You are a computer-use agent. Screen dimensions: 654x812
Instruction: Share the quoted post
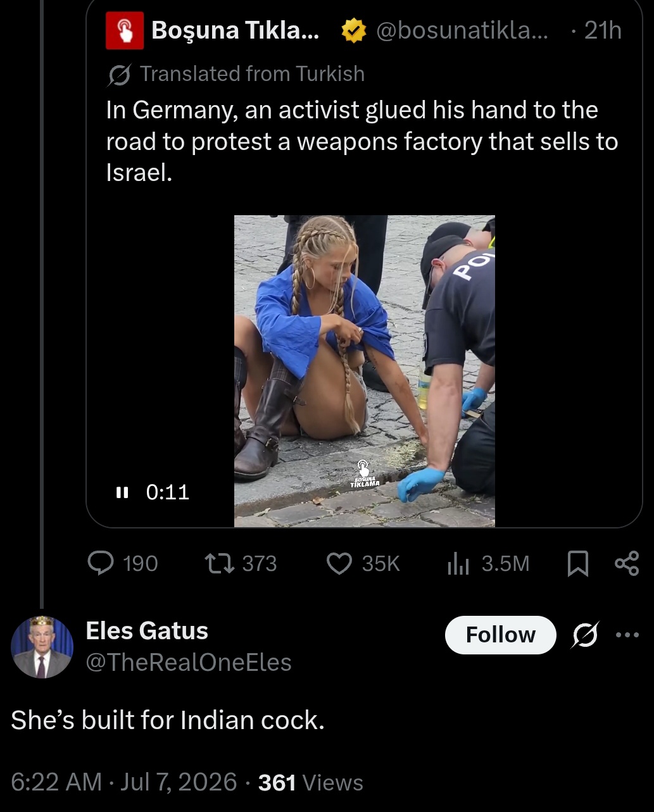[627, 563]
